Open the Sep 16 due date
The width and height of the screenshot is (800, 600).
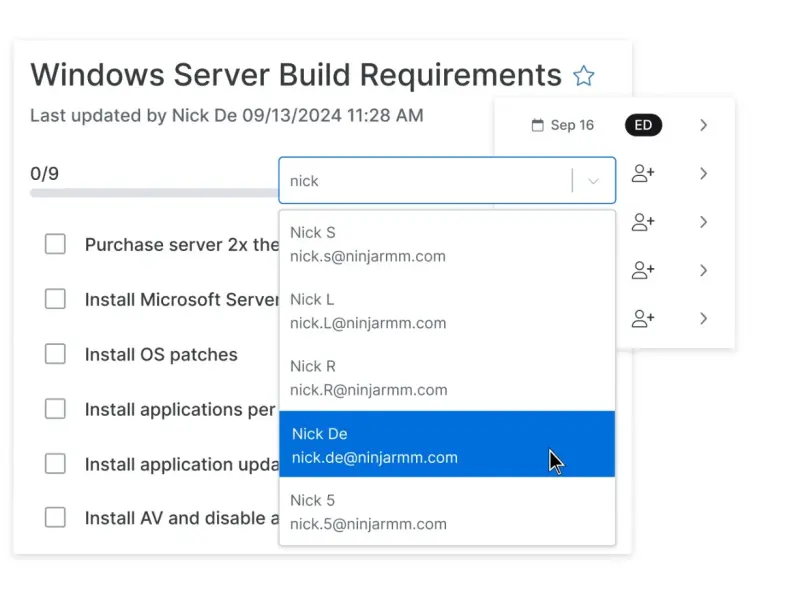click(572, 125)
